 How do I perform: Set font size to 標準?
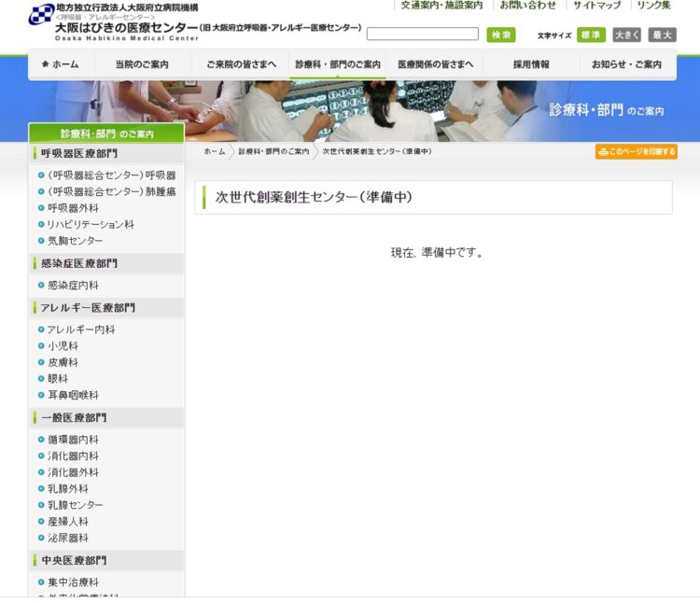pyautogui.click(x=591, y=35)
